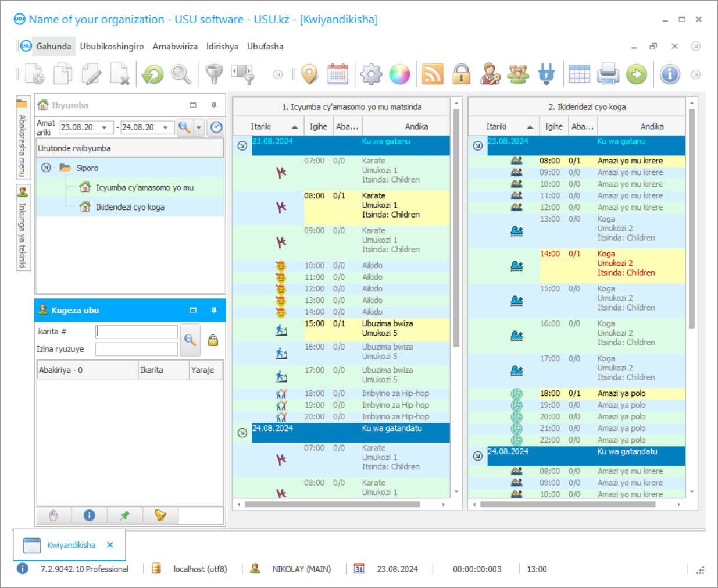Collapse the 24.08.2024 group in room 2
This screenshot has height=588, width=718.
click(477, 456)
